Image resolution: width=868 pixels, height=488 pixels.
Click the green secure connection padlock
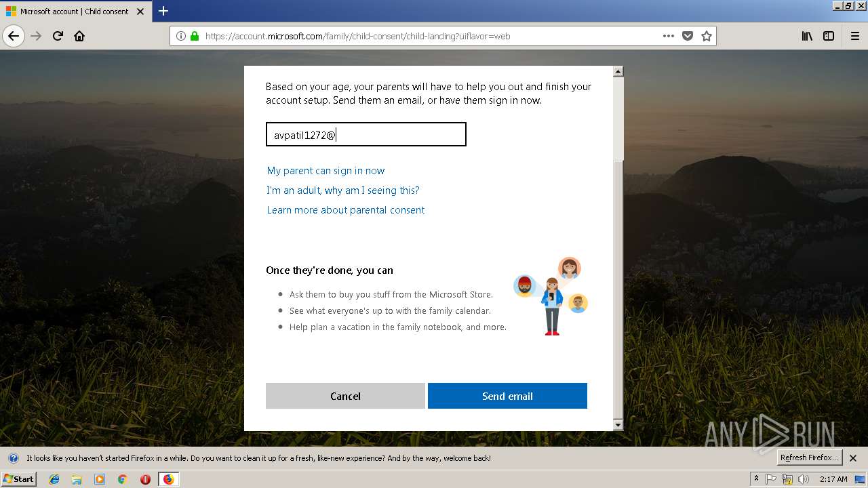(195, 36)
